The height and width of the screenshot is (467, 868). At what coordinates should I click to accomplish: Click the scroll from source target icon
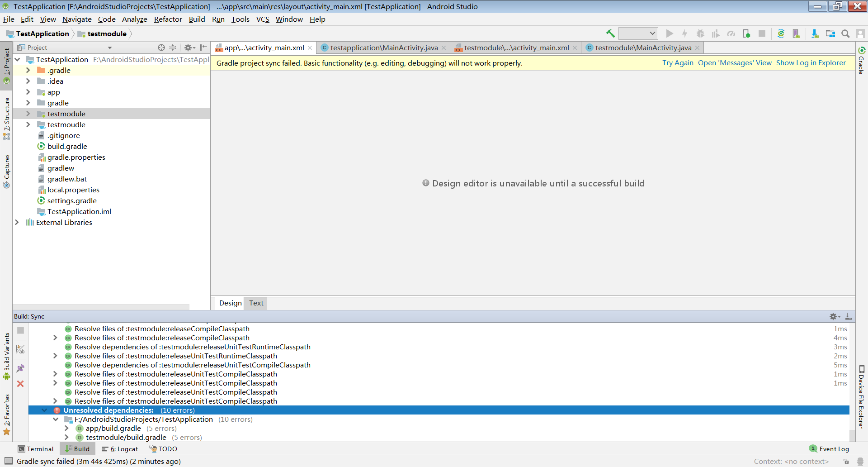point(161,48)
